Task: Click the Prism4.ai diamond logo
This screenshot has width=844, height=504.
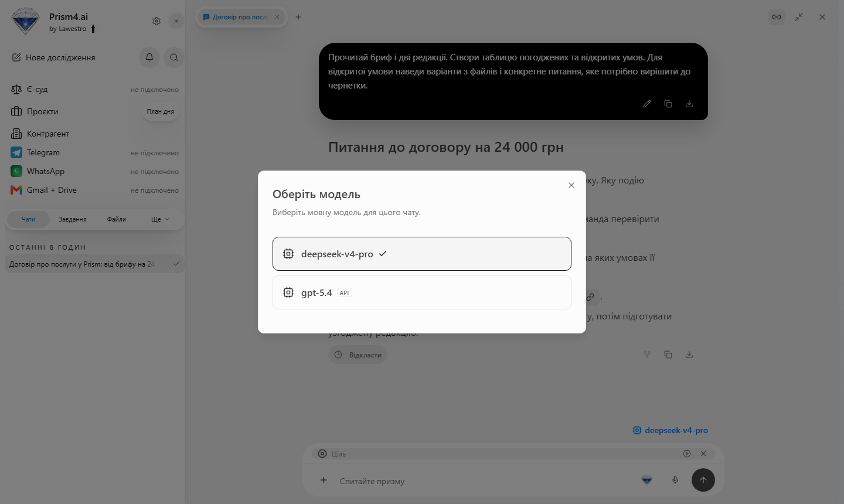Action: click(x=25, y=22)
